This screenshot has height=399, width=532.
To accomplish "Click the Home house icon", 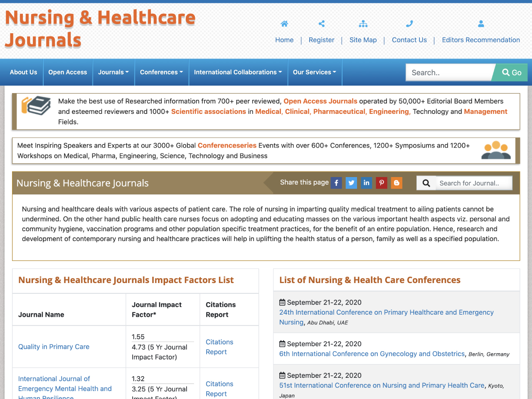I will tap(284, 24).
